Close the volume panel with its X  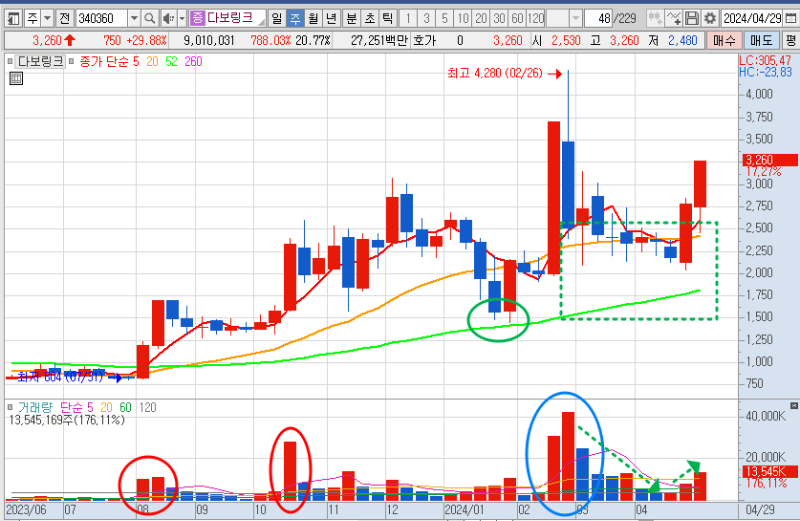tap(794, 406)
